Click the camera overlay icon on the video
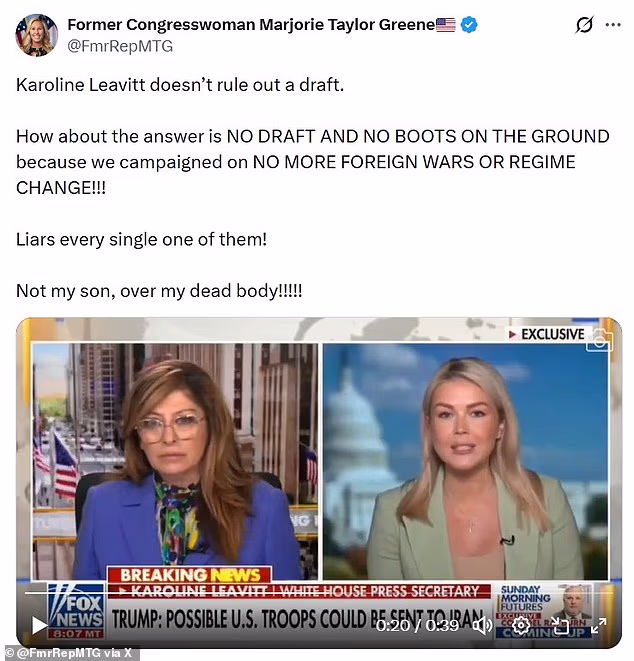The width and height of the screenshot is (634, 661). click(599, 340)
